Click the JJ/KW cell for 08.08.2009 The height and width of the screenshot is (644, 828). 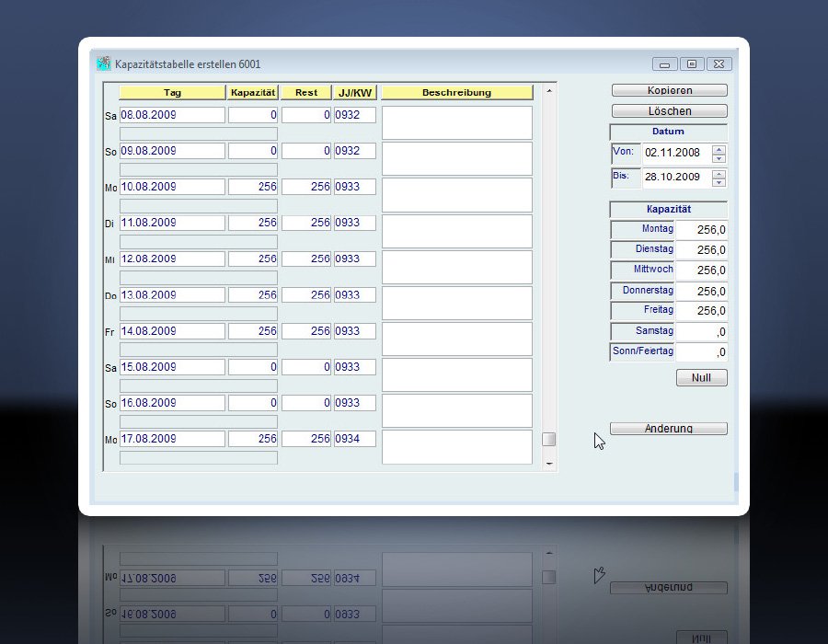[355, 115]
